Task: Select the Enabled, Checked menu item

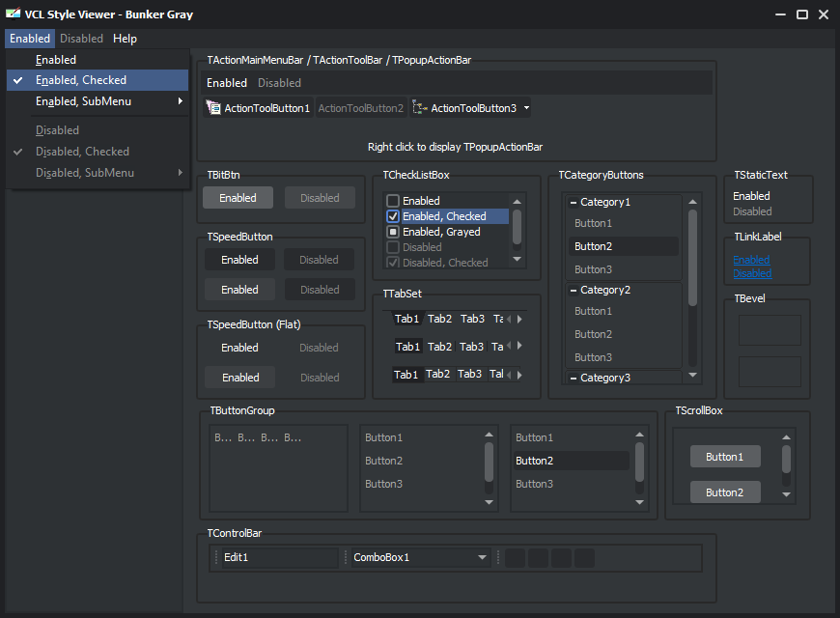Action: click(98, 80)
